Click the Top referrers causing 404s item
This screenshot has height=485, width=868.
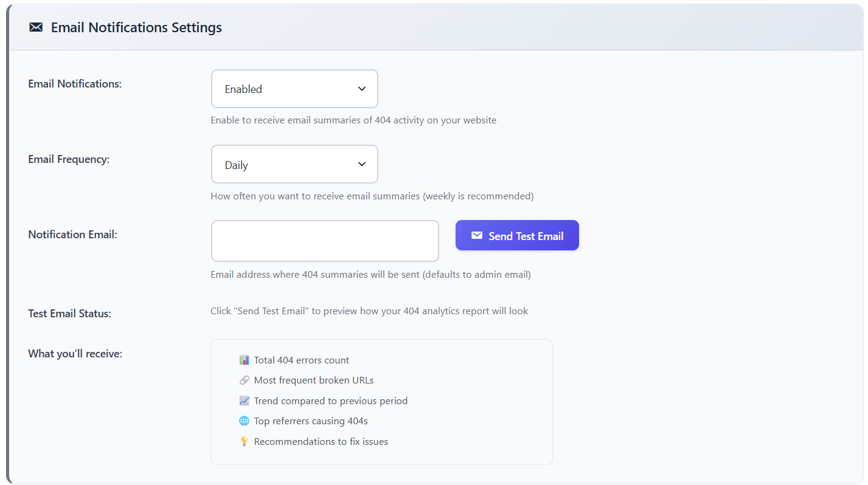tap(311, 421)
